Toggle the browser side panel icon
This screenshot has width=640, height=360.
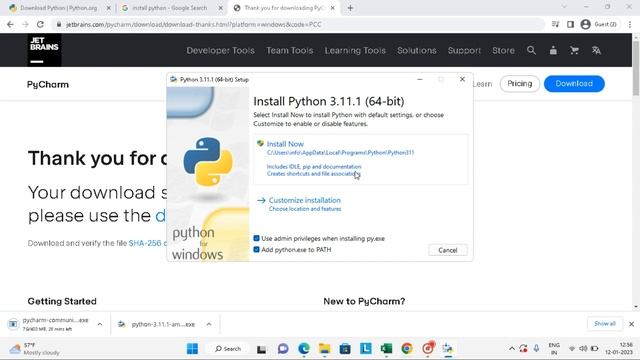(570, 24)
